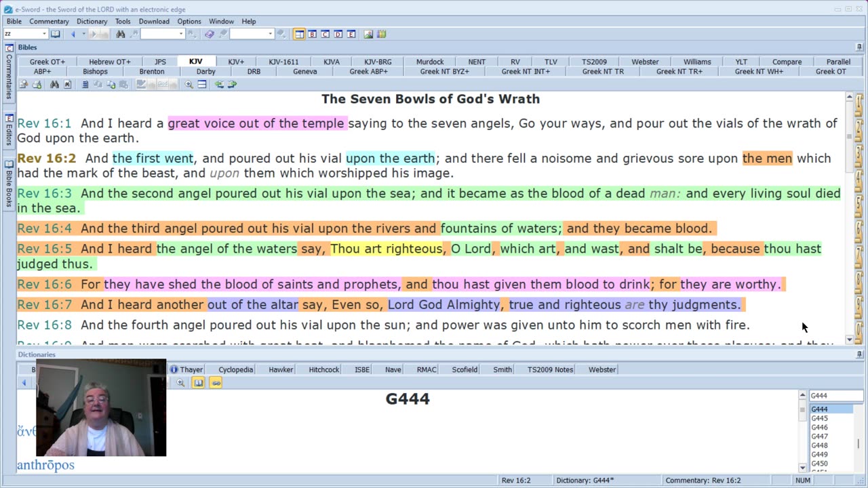Click the colored books icon in top toolbar
Viewport: 868px width, 488px height.
[x=381, y=34]
